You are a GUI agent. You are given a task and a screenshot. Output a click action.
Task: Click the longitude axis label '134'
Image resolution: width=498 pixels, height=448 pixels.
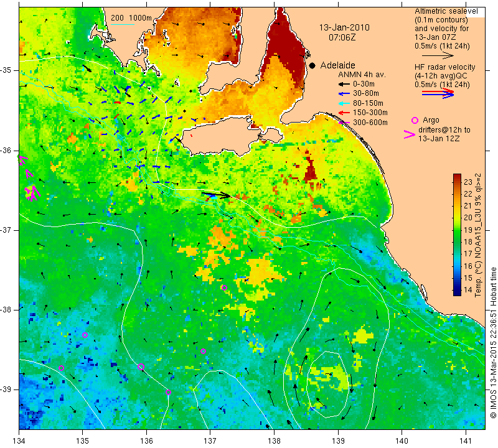(19, 441)
